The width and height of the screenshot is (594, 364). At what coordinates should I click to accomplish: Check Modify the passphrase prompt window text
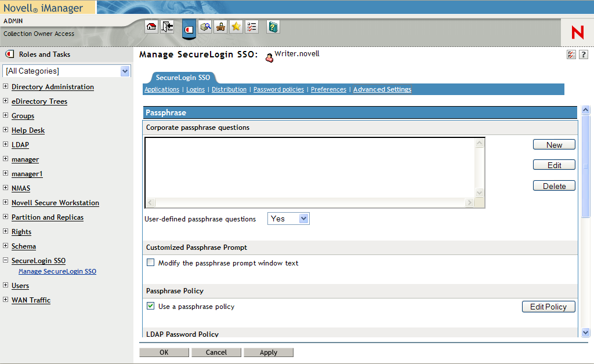(150, 263)
